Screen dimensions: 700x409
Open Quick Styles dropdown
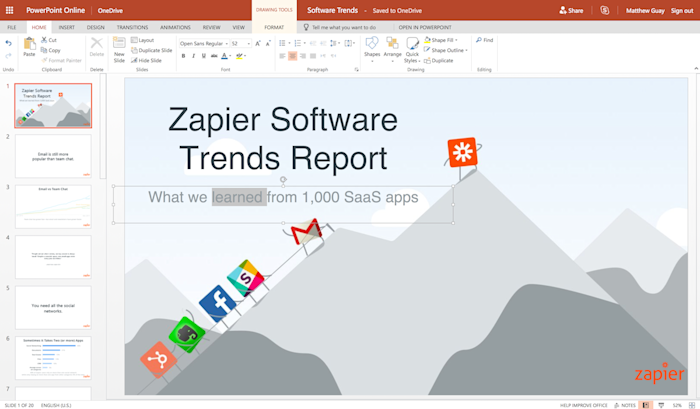click(x=412, y=50)
